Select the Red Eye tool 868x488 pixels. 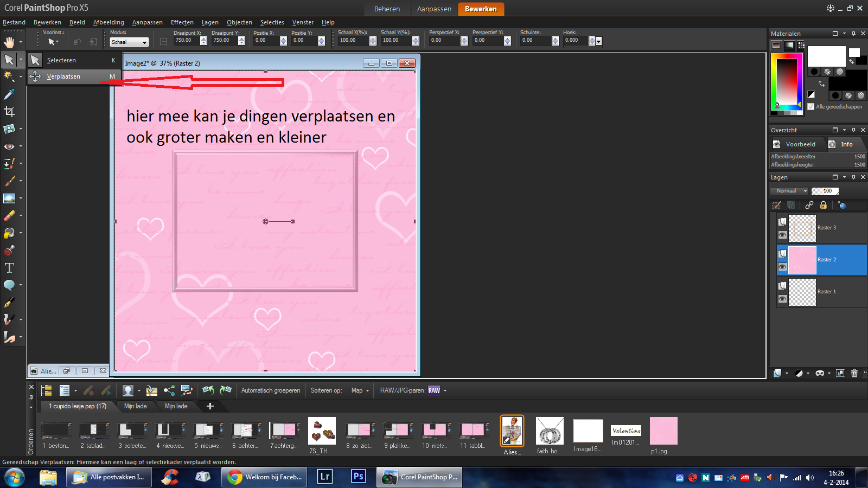[9, 146]
